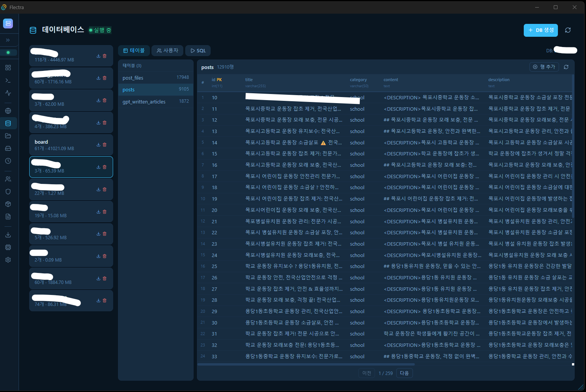Click the 행 추가 button
Image resolution: width=586 pixels, height=392 pixels.
[544, 67]
